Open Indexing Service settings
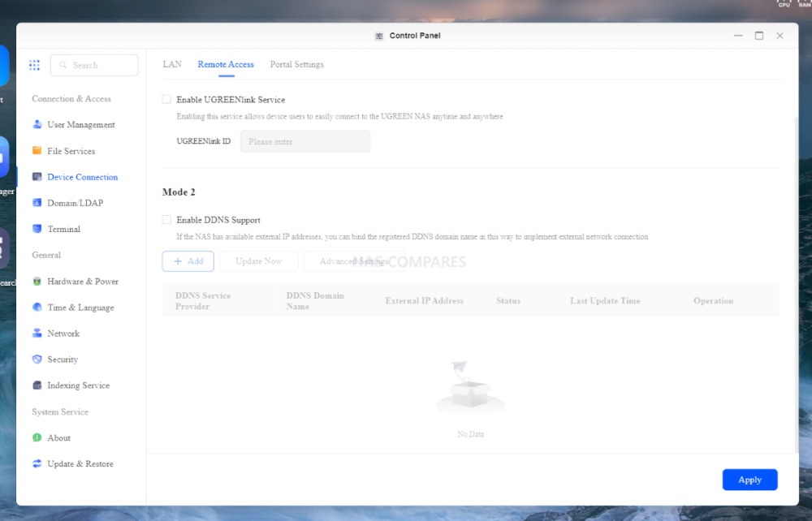Viewport: 812px width, 521px height. [x=78, y=385]
